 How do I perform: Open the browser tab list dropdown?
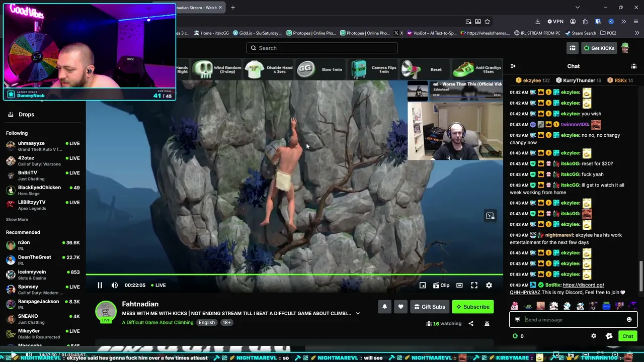[x=578, y=8]
